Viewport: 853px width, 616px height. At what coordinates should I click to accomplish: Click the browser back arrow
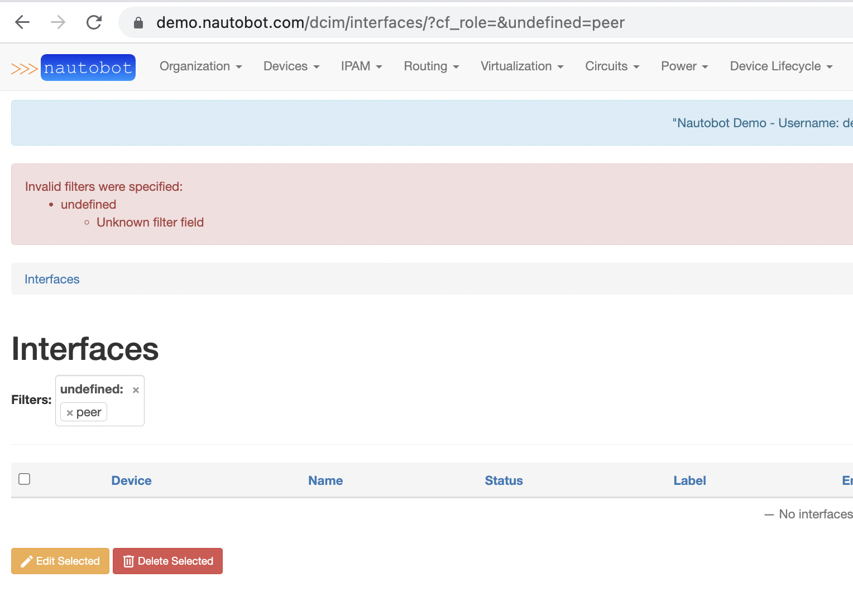[x=22, y=22]
